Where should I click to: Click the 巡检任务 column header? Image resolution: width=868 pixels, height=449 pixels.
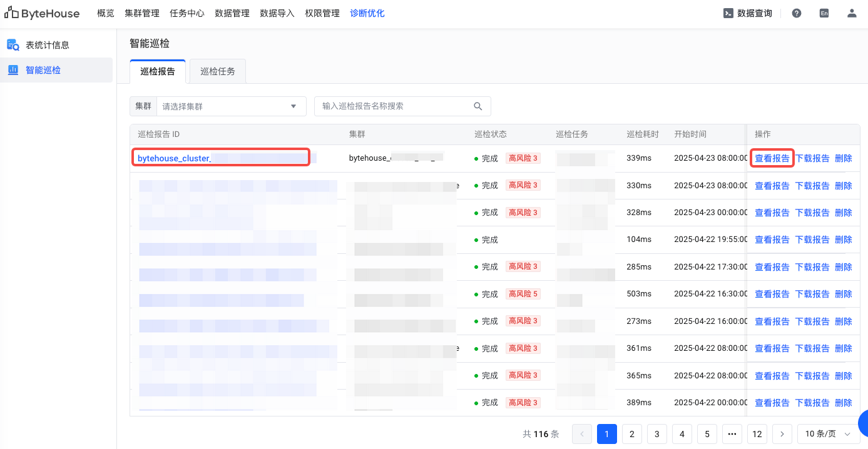tap(572, 134)
